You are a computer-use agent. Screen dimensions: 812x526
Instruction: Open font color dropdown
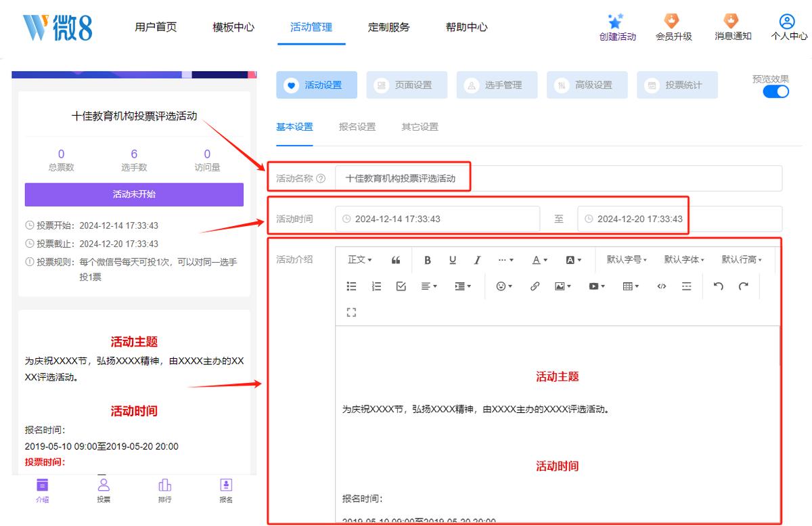[539, 260]
